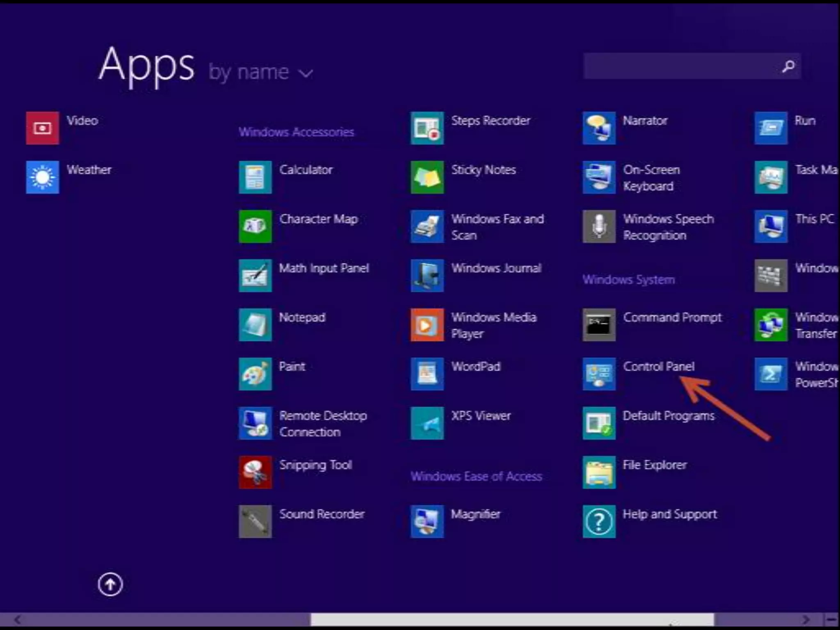Open Character Map icon
This screenshot has height=630, width=840.
255,226
